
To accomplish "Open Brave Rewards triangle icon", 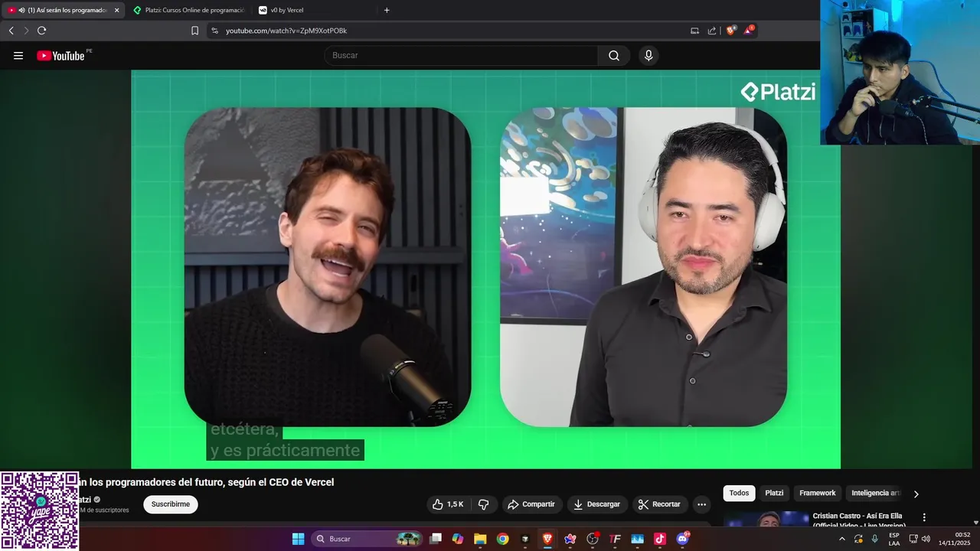I will point(749,31).
